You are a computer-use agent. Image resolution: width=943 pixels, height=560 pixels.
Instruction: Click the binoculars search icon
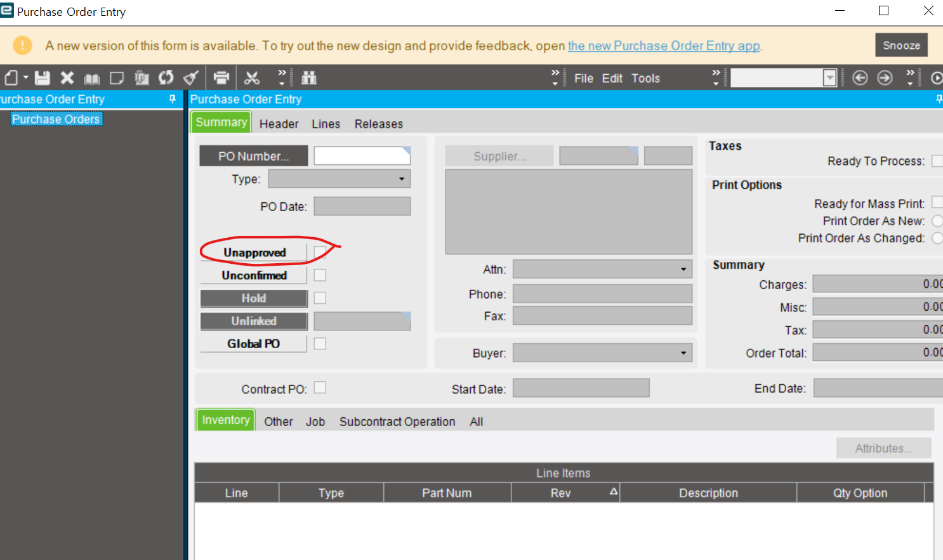coord(309,78)
